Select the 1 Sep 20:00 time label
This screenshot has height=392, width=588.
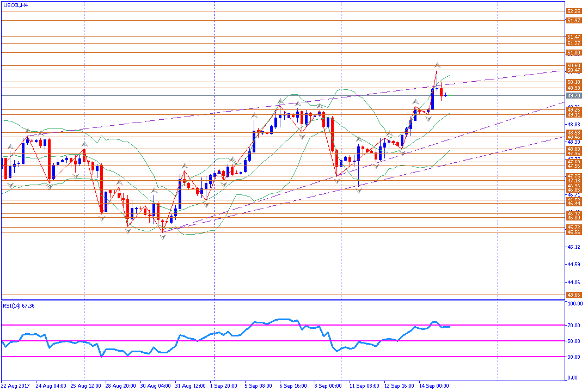click(x=223, y=385)
